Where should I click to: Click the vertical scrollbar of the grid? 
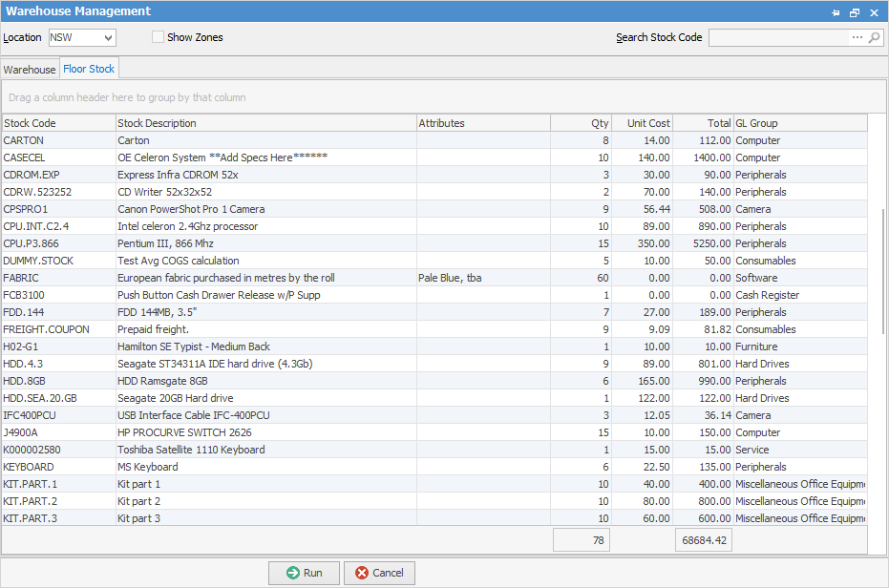point(883,267)
